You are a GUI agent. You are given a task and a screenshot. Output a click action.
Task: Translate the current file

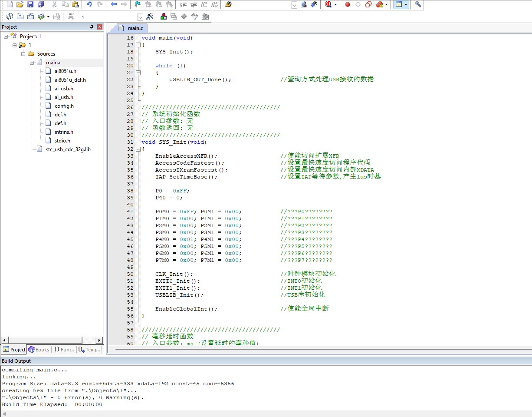[x=10, y=17]
